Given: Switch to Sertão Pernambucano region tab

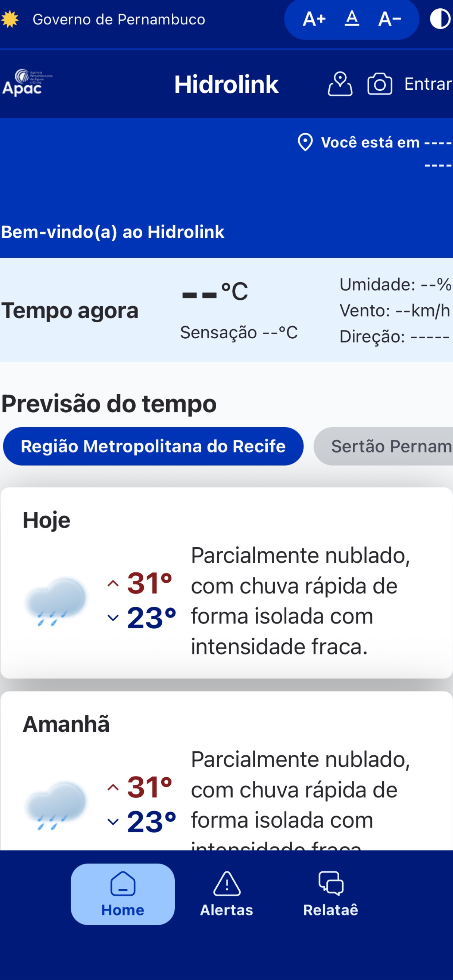Looking at the screenshot, I should coord(383,446).
